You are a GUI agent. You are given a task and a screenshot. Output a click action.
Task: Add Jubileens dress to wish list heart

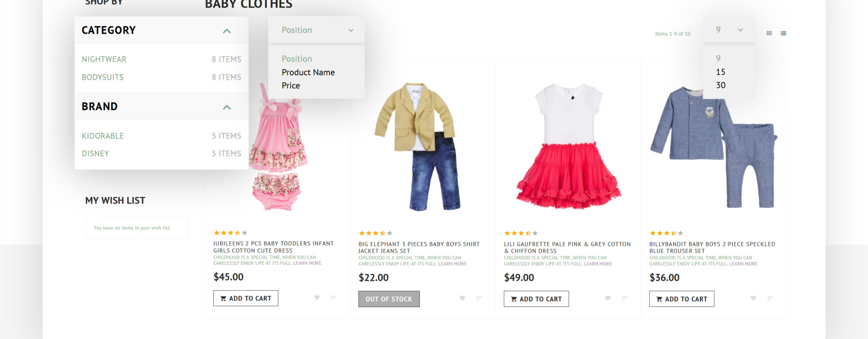[317, 298]
